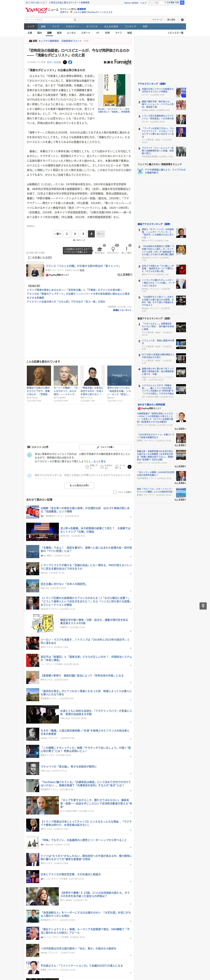This screenshot has height=980, width=210.
Task: Click the keyword search magnifier icon
Action: click(x=75, y=20)
